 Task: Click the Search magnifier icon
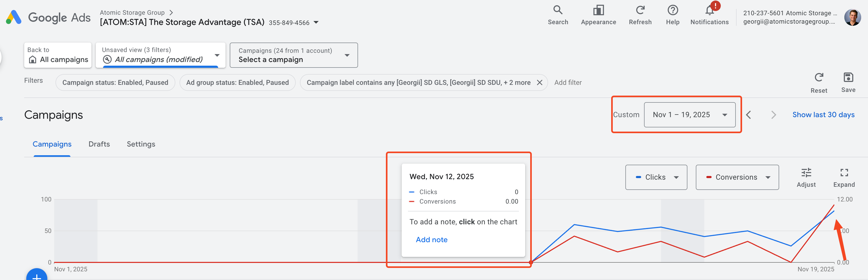[x=558, y=10]
